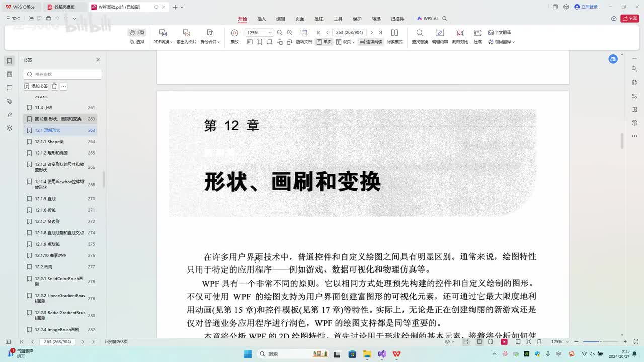
Task: Open bookmarks panel icon in left sidebar
Action: coord(9,61)
